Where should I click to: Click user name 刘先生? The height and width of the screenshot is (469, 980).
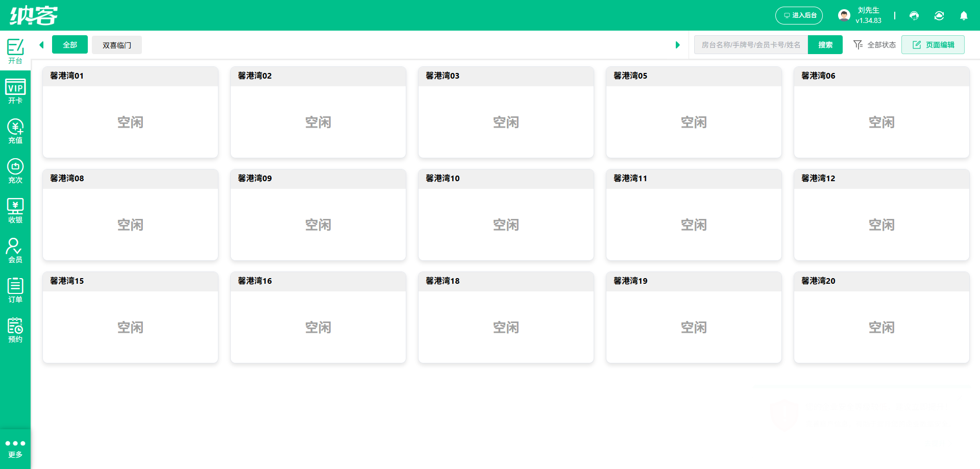868,10
